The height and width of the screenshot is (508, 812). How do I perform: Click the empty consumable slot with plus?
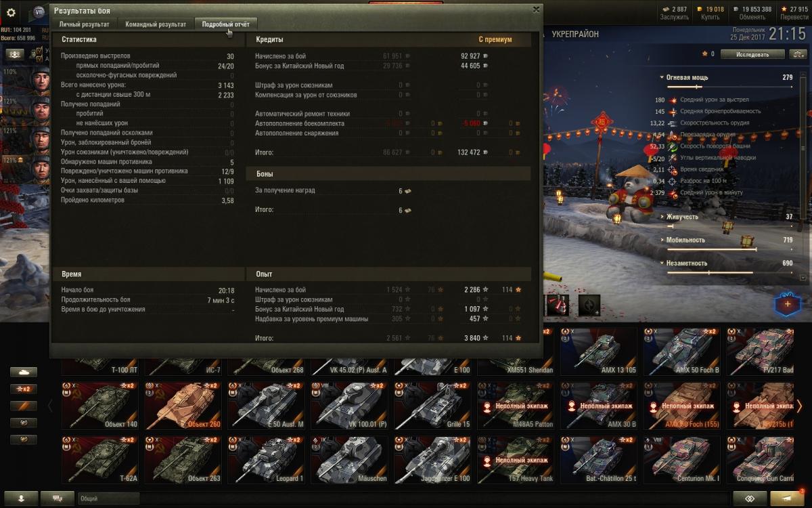point(589,305)
